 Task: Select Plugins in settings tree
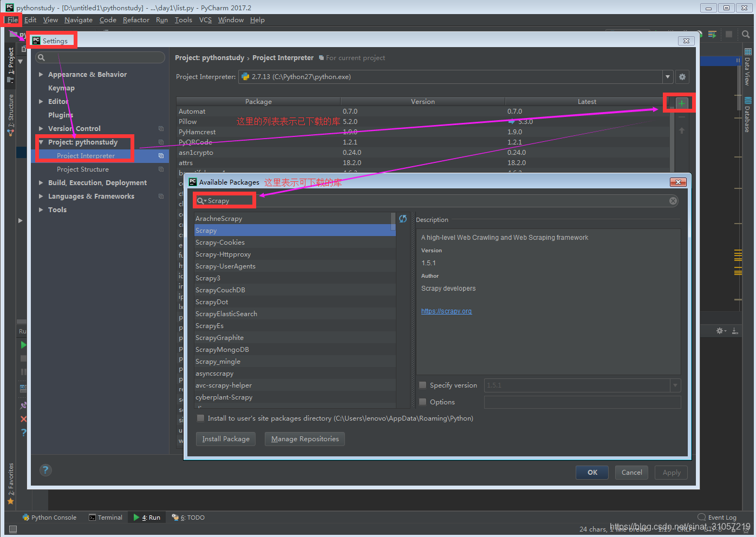pos(60,115)
